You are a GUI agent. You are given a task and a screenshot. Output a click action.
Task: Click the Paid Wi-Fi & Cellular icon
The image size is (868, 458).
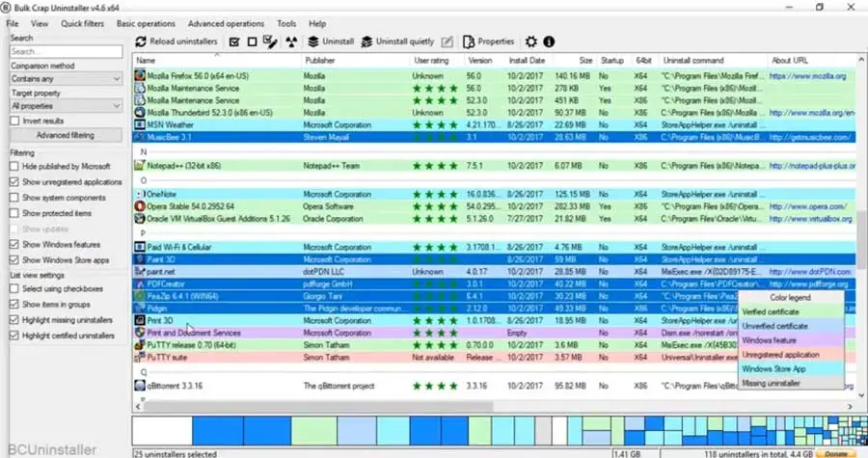point(140,247)
